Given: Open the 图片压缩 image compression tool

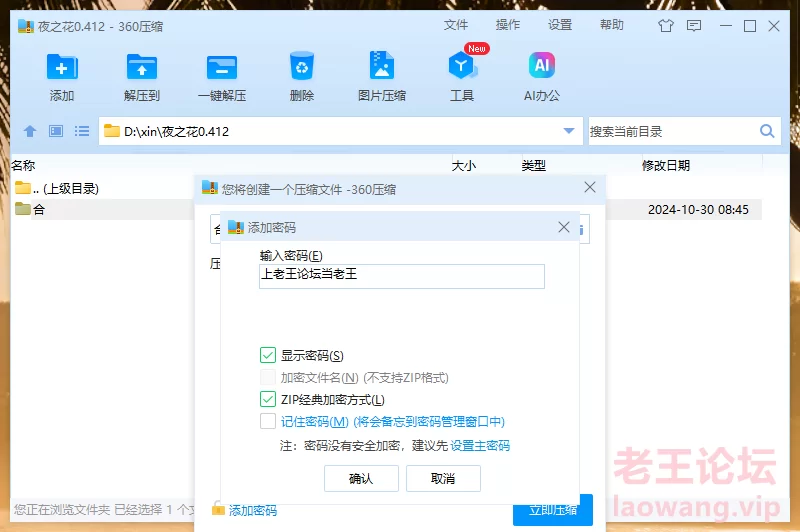Looking at the screenshot, I should (382, 65).
